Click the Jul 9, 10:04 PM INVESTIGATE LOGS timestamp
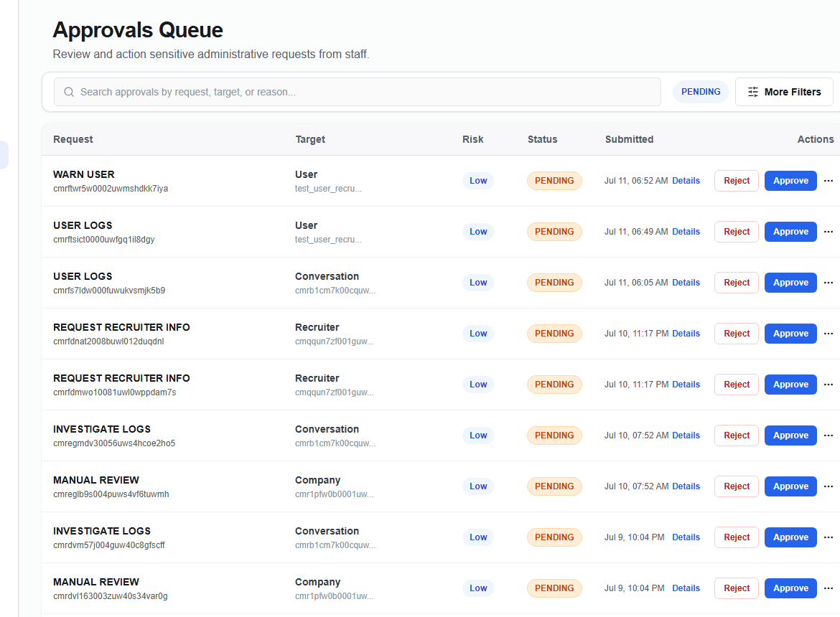The width and height of the screenshot is (840, 617). click(634, 537)
